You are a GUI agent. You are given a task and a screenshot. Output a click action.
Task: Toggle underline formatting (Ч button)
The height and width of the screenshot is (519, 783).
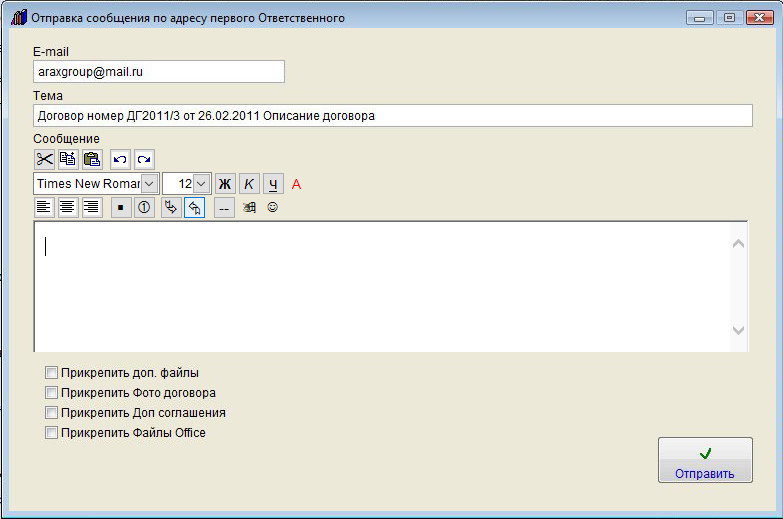point(273,184)
